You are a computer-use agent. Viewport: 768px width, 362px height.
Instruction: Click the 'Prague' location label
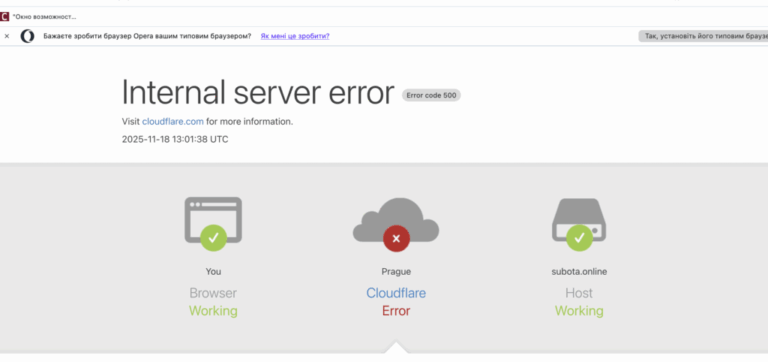click(x=396, y=271)
